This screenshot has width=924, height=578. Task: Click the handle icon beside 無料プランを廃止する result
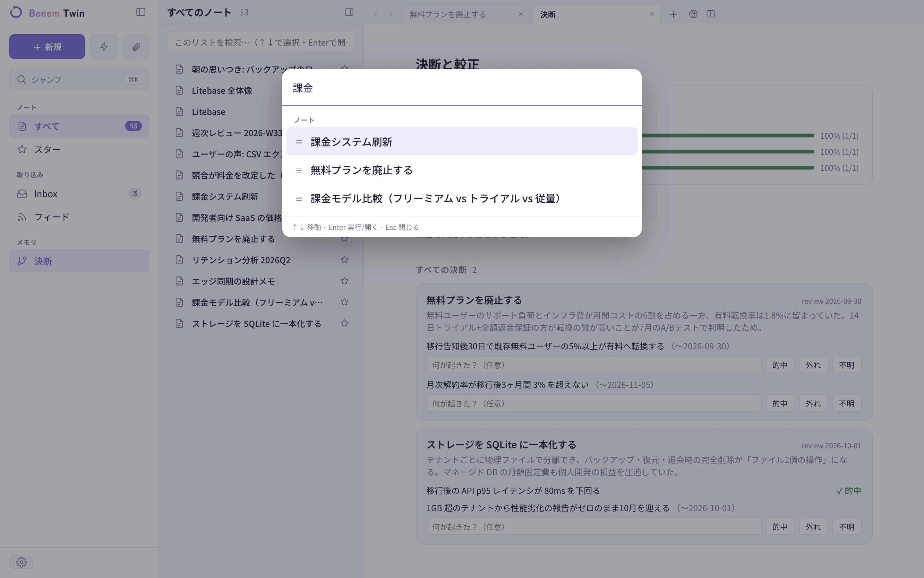(x=299, y=171)
